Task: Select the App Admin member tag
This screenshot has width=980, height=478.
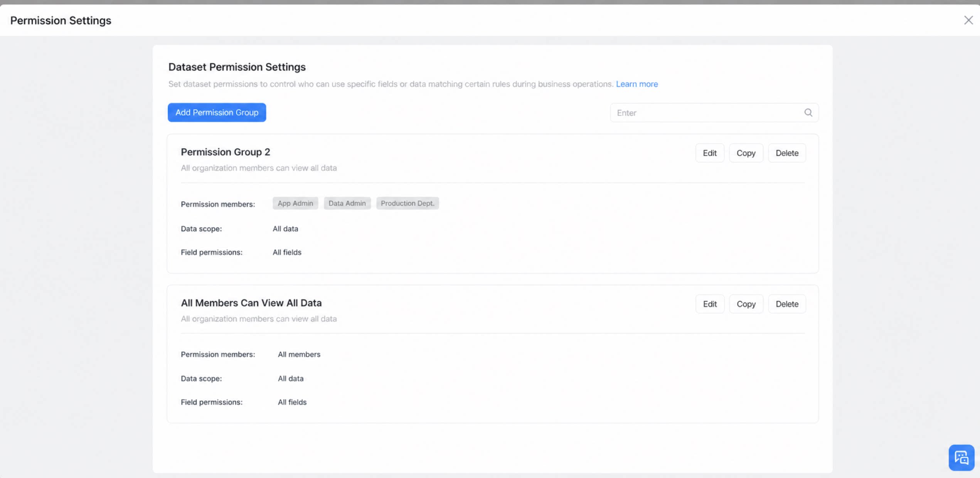Action: [x=295, y=203]
